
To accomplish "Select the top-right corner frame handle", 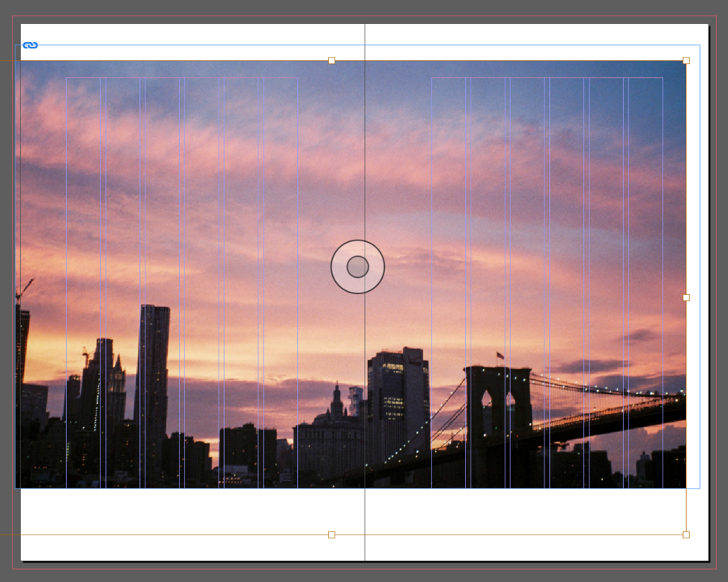I will click(x=686, y=61).
